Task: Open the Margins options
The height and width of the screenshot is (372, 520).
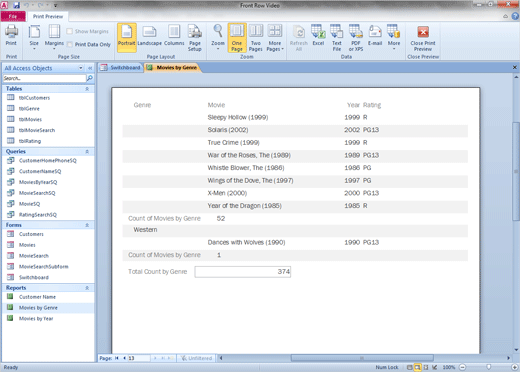Action: pyautogui.click(x=54, y=37)
